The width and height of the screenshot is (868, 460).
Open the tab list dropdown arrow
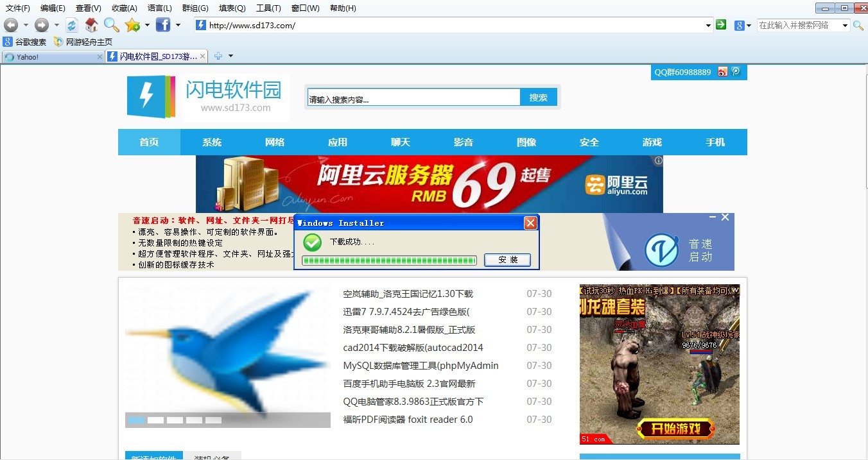point(230,56)
